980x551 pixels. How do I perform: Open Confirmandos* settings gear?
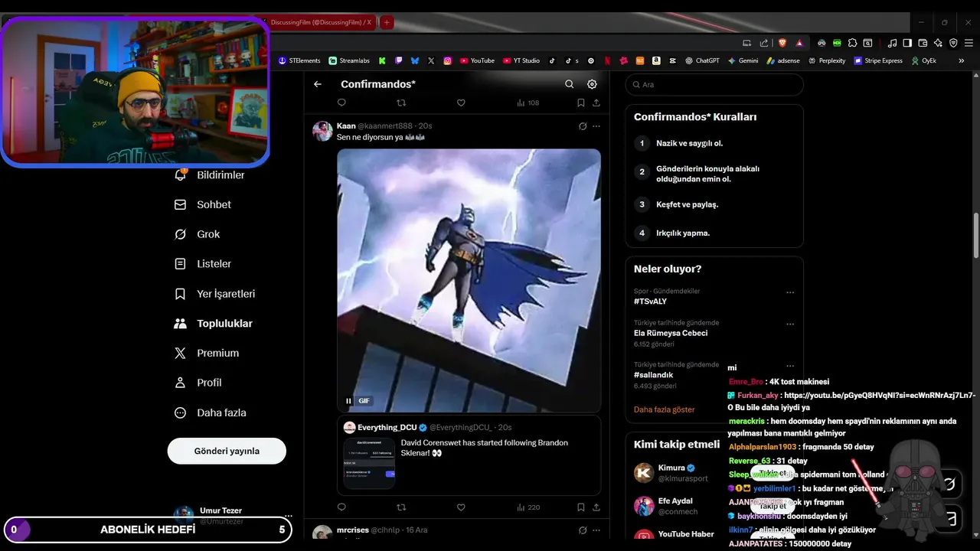click(592, 84)
